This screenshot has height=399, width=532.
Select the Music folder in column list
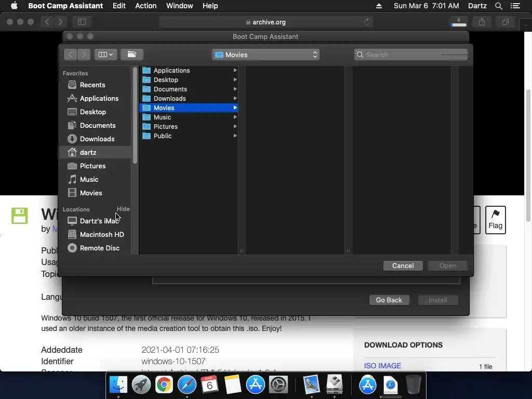pos(189,117)
